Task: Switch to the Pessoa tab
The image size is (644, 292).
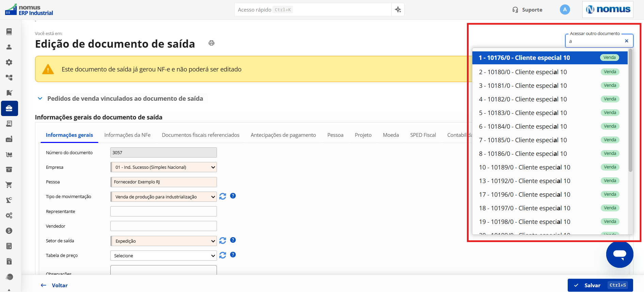Action: 335,135
